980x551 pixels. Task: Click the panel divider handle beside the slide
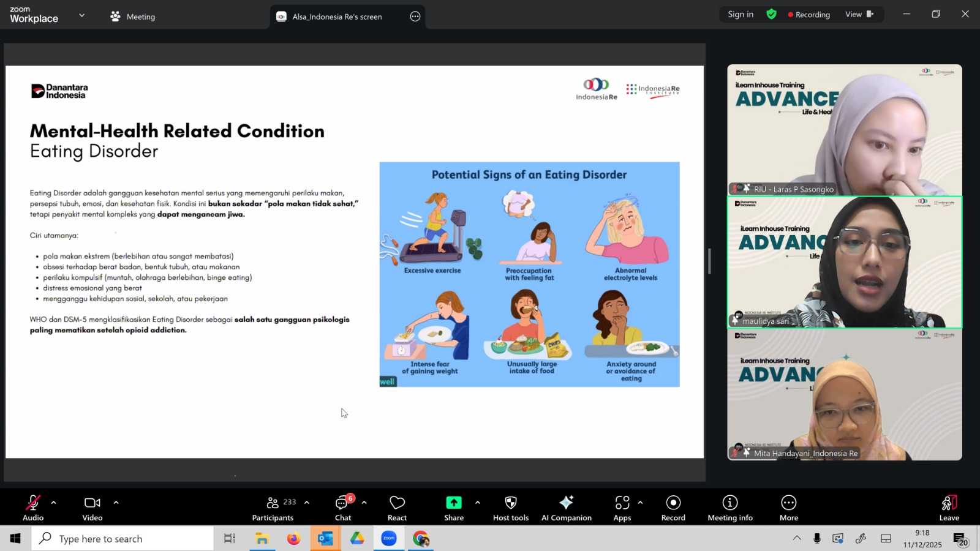[709, 261]
